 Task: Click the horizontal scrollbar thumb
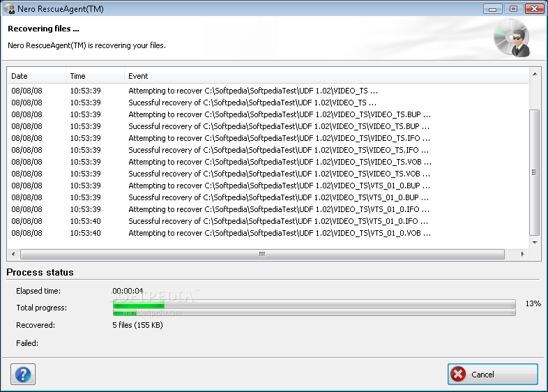pyautogui.click(x=262, y=254)
